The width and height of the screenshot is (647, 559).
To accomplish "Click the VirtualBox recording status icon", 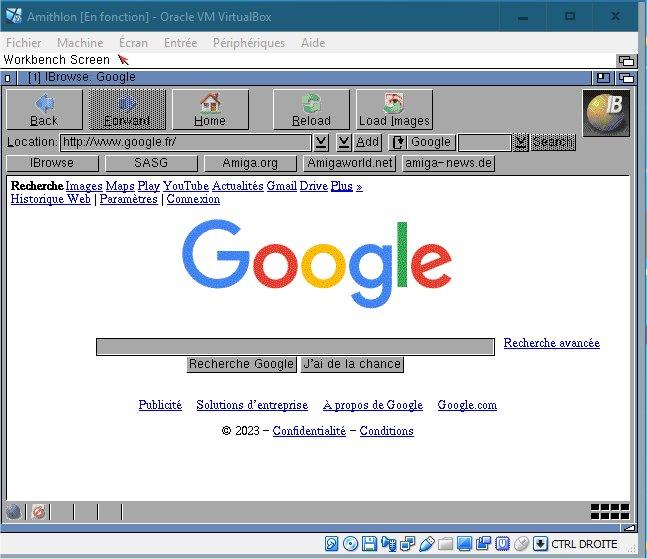I will point(483,544).
